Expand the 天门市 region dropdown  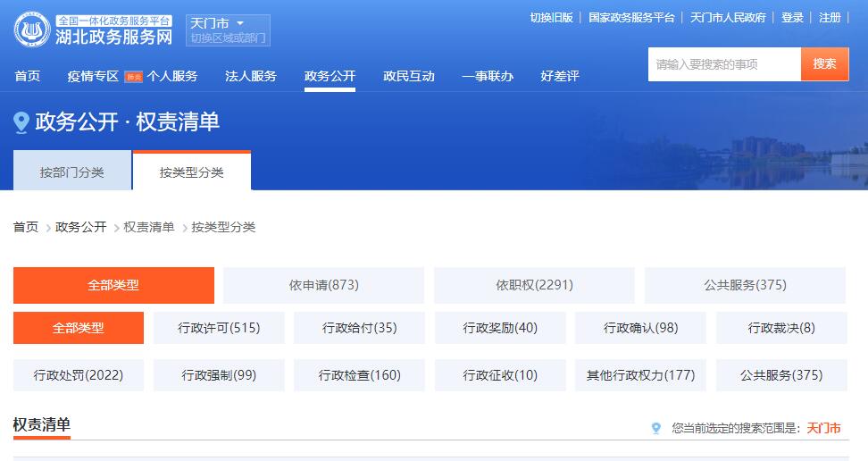coord(239,22)
